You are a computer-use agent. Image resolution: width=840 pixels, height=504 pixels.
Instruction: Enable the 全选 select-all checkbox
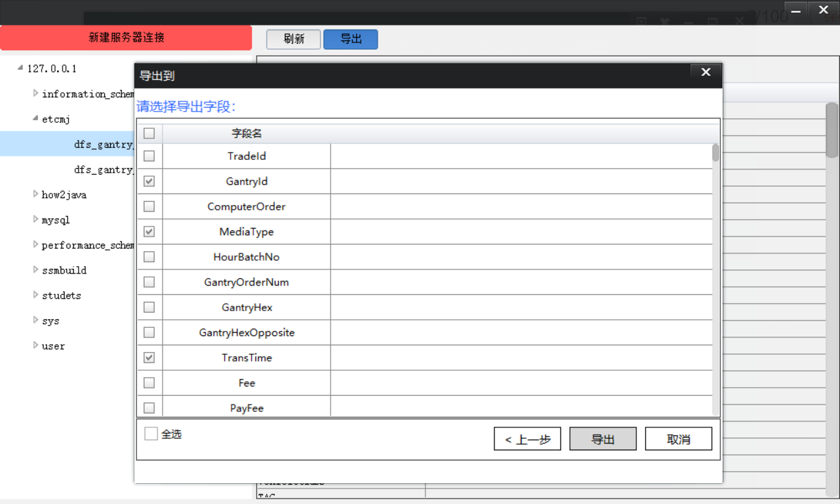coord(151,434)
